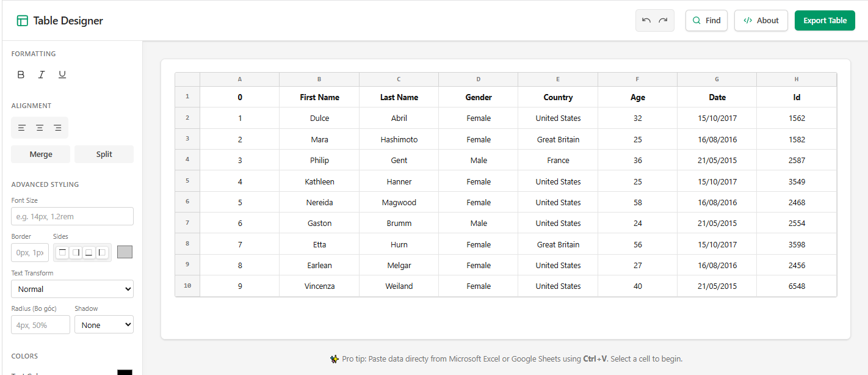Select the cell containing Id "3598"
This screenshot has width=868, height=375.
pyautogui.click(x=797, y=244)
